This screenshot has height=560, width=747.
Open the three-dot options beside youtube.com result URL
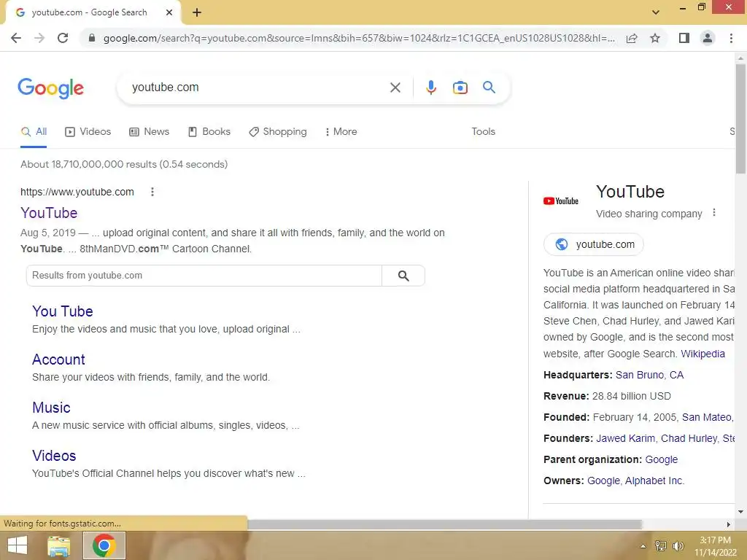pos(152,192)
